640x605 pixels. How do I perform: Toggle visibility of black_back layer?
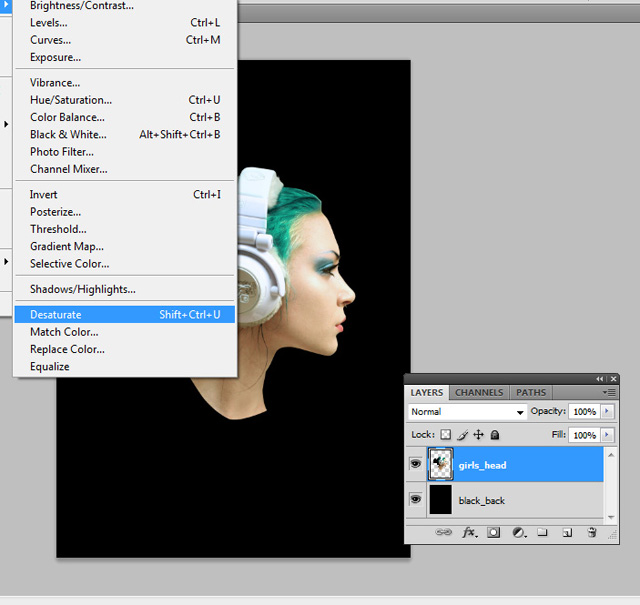tap(415, 499)
